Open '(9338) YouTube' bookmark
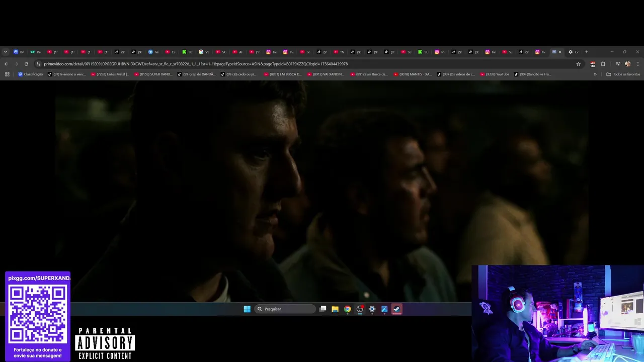The height and width of the screenshot is (362, 644). pyautogui.click(x=495, y=74)
